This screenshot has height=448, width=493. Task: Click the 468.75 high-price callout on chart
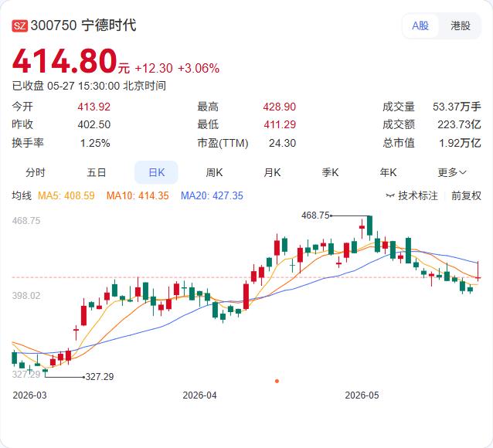point(315,216)
